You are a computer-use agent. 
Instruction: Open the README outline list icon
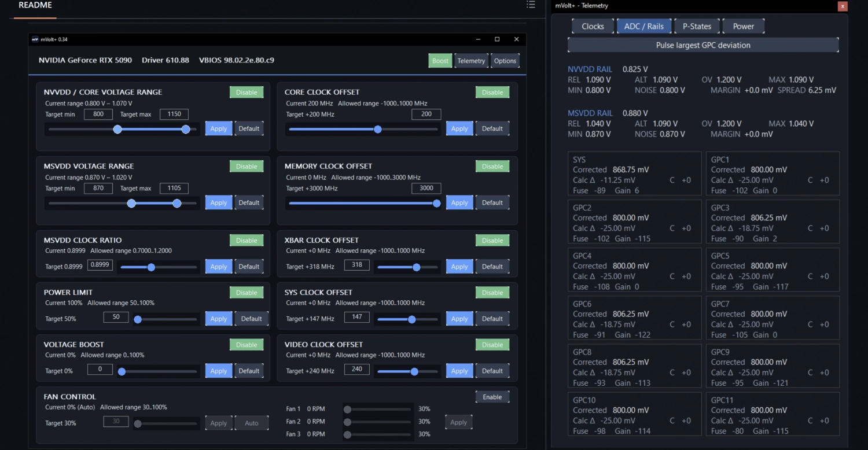click(x=531, y=5)
